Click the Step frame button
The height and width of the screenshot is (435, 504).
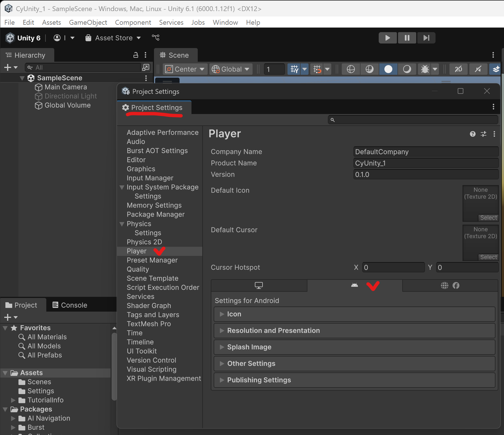pos(426,38)
